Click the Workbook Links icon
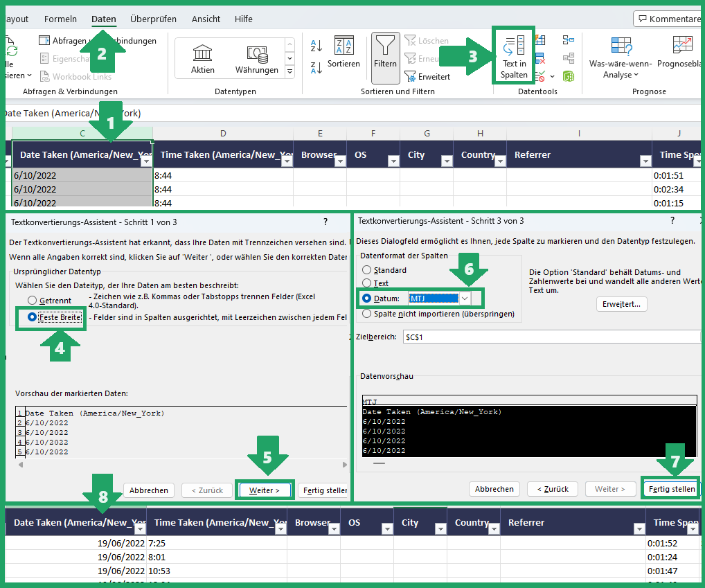This screenshot has height=588, width=705. (44, 76)
